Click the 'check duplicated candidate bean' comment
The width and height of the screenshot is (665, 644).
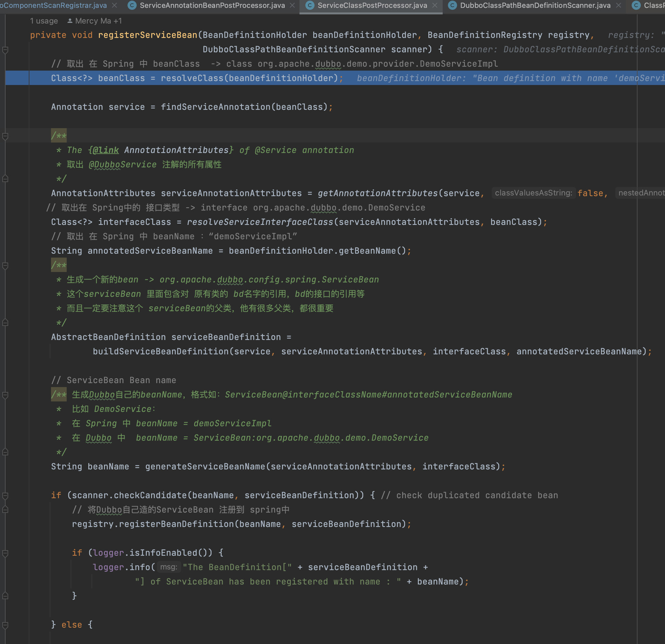click(469, 495)
